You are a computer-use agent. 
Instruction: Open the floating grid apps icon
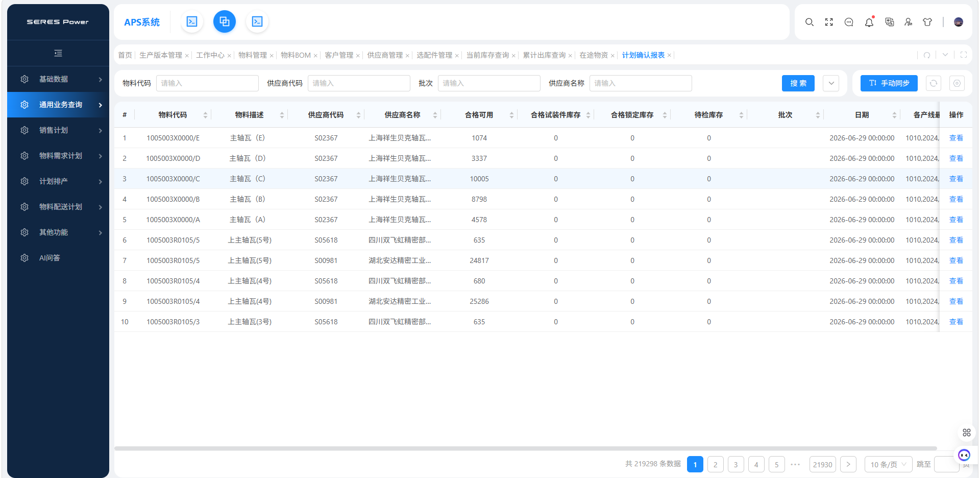coord(967,433)
